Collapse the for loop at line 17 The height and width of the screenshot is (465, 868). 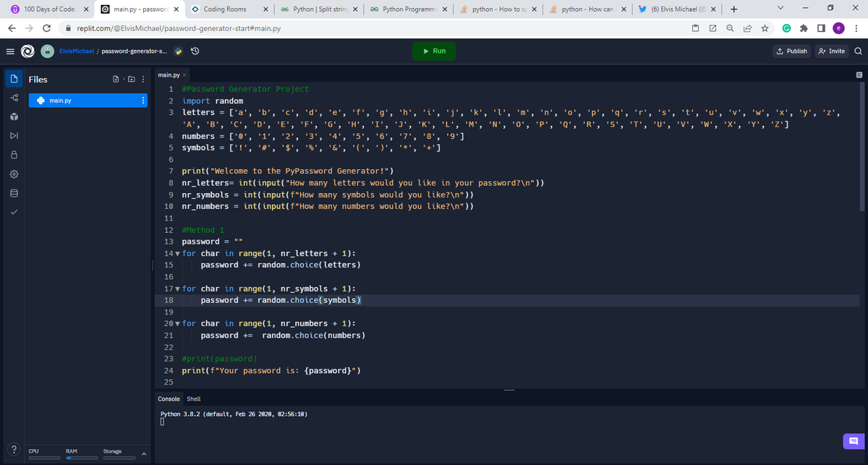coord(179,288)
